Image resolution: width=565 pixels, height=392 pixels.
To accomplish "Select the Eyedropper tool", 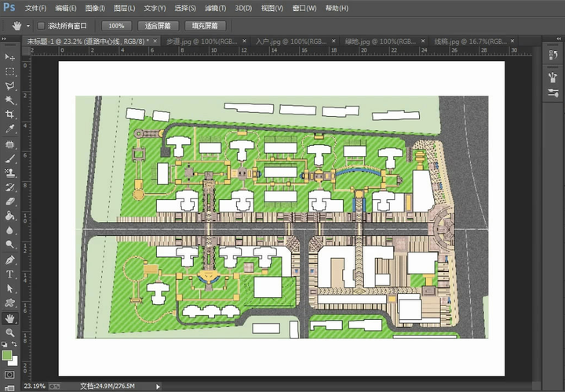I will 9,129.
